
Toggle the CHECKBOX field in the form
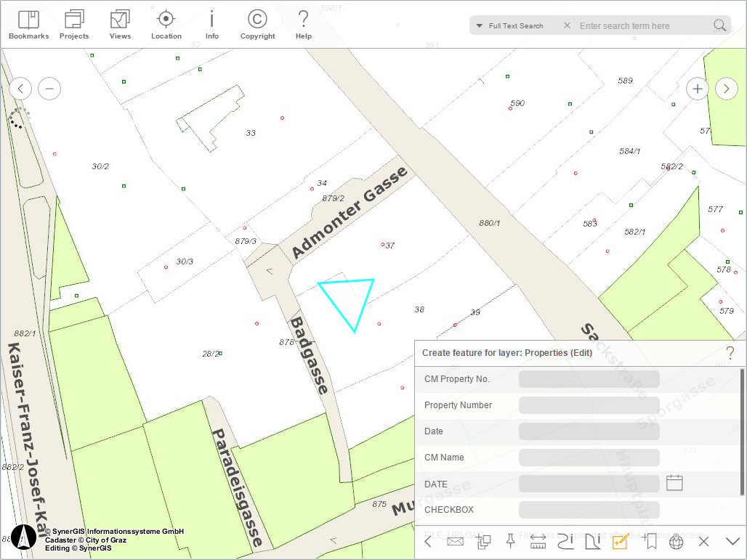pos(589,509)
